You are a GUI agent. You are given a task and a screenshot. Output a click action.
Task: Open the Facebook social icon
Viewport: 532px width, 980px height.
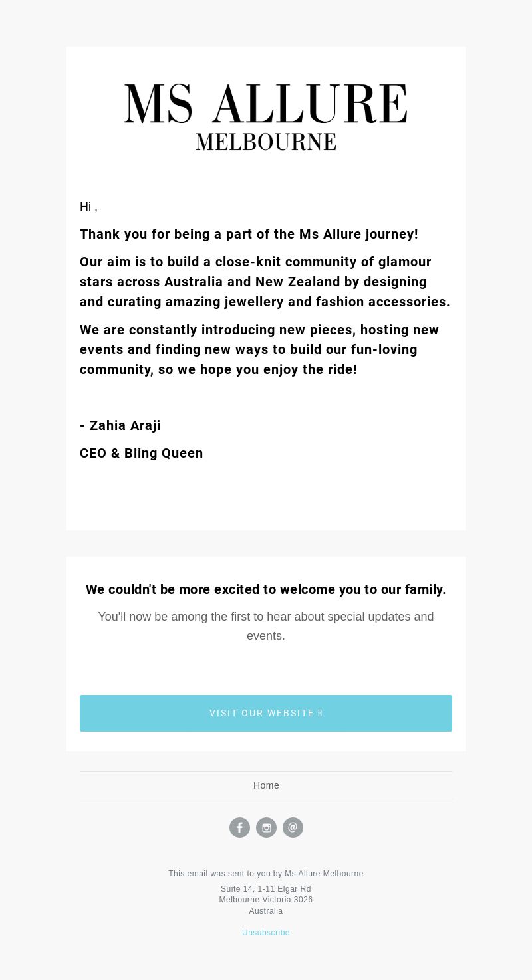tap(239, 827)
